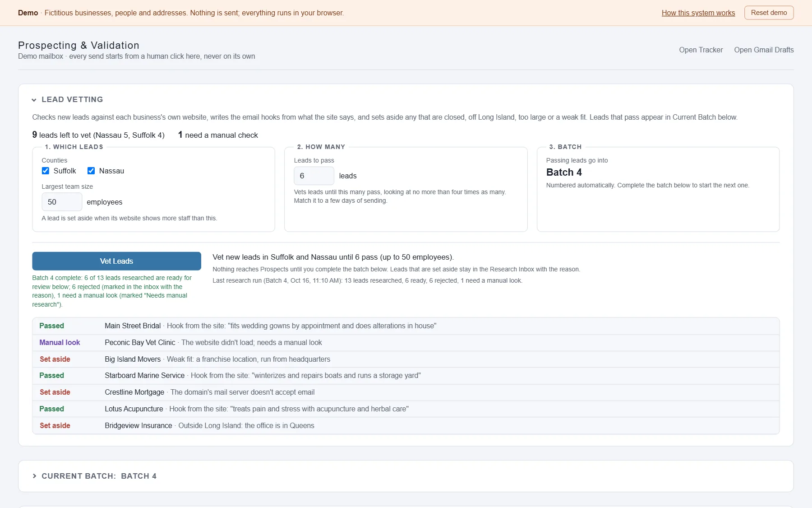Select the Big Island Movers row
Image resolution: width=812 pixels, height=508 pixels.
click(x=406, y=359)
